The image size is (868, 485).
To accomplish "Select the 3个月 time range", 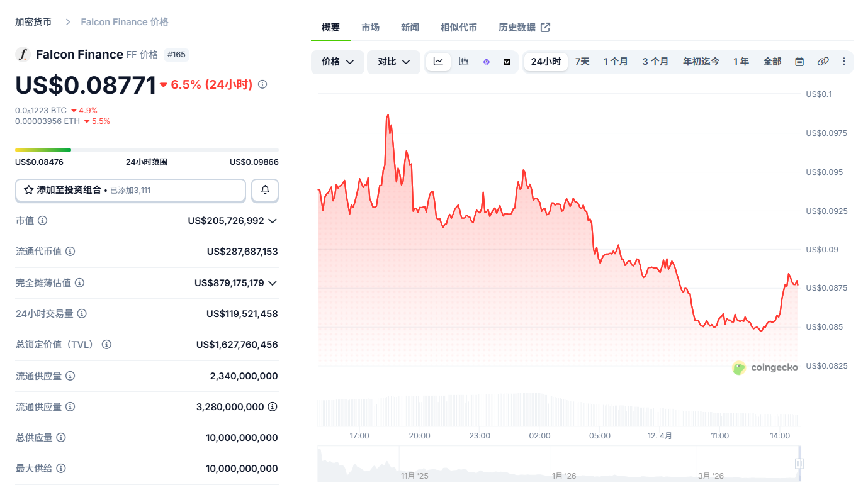I will click(x=655, y=62).
